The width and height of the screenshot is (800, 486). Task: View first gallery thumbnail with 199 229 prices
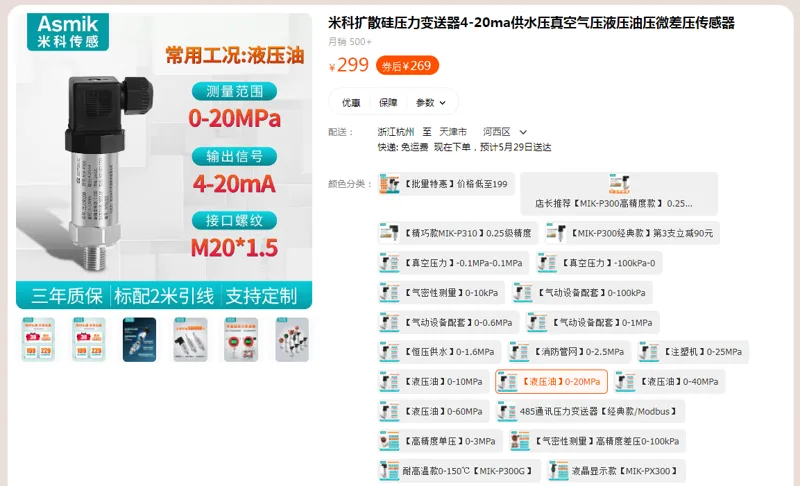click(38, 340)
